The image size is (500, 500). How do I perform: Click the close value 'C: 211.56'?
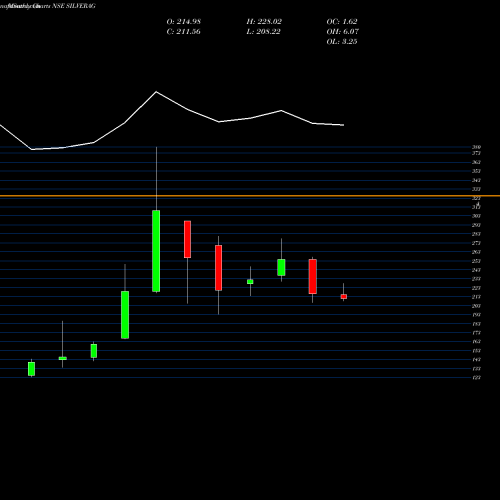184,32
